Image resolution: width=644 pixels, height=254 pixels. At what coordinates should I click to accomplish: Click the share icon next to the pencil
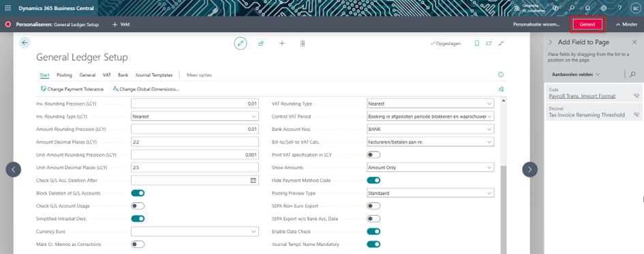tap(261, 43)
